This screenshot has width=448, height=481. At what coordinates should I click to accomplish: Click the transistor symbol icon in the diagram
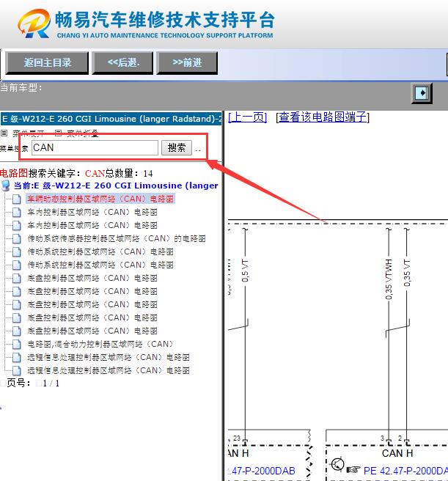click(x=337, y=464)
